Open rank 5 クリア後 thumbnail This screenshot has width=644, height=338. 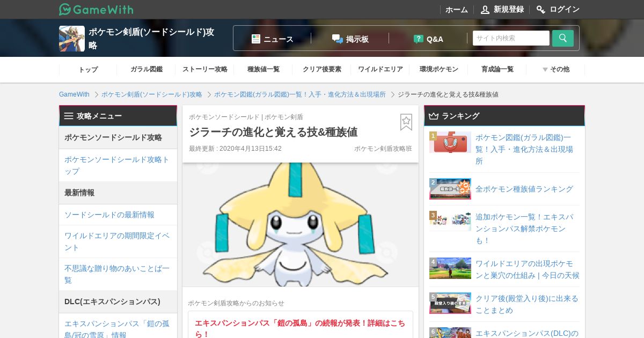pyautogui.click(x=450, y=303)
